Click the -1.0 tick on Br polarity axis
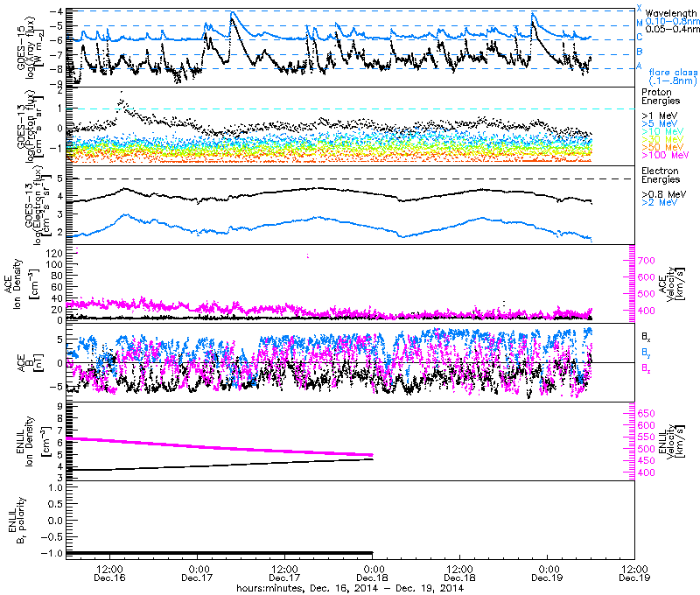Screen dimensions: 700x595 tap(52, 554)
